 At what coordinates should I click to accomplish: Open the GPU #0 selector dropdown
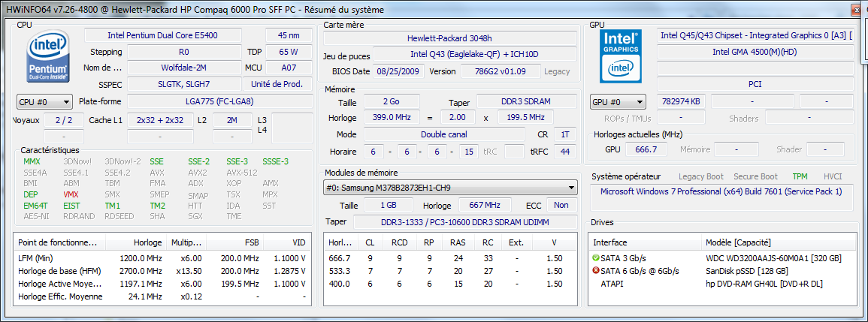click(x=618, y=102)
